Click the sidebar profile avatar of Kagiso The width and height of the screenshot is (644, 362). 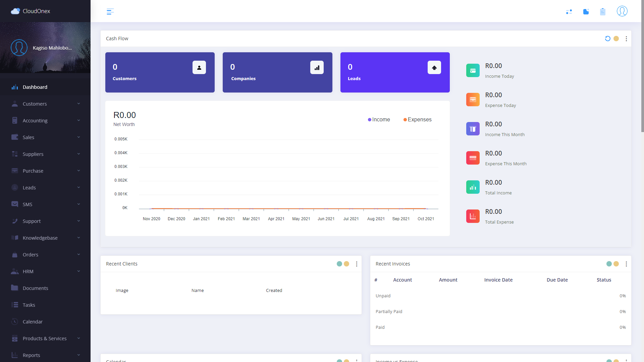tap(19, 48)
